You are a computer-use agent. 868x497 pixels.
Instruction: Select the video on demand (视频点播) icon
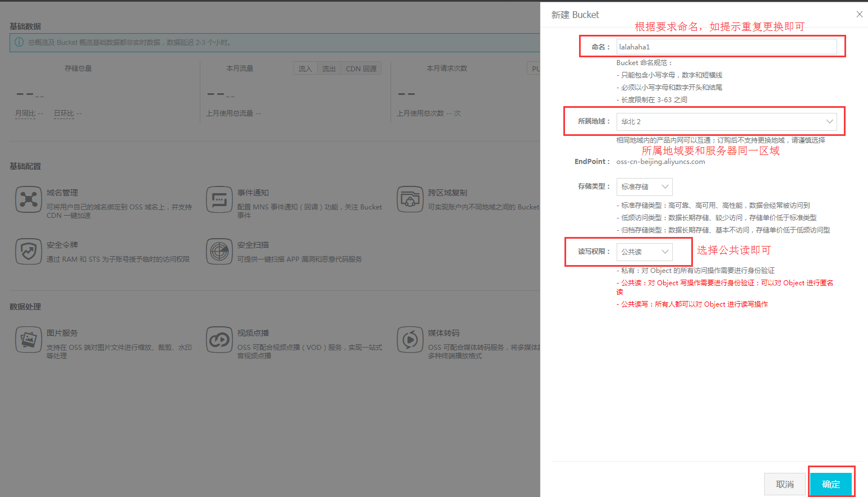point(219,340)
